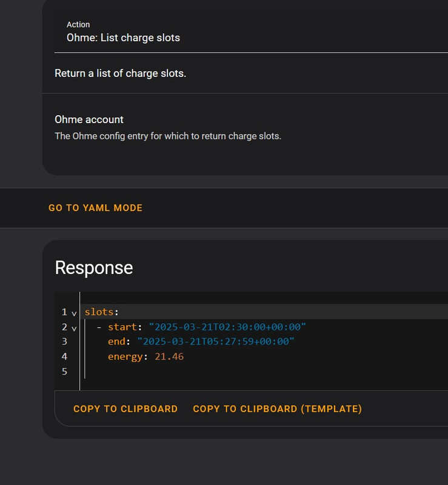Click line number 4 in response editor
Viewport: 448px width, 485px height.
point(64,356)
